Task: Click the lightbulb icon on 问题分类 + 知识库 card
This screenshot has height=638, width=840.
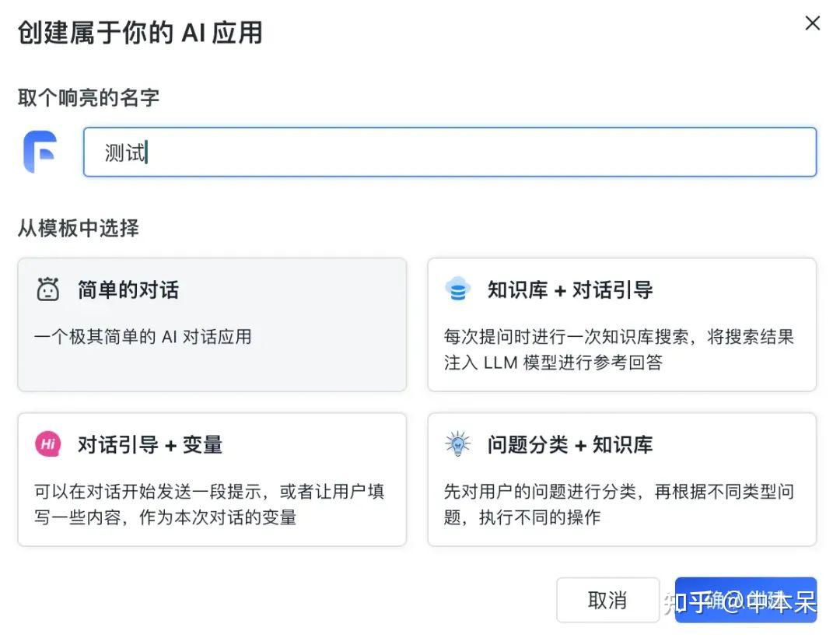Action: pyautogui.click(x=458, y=444)
